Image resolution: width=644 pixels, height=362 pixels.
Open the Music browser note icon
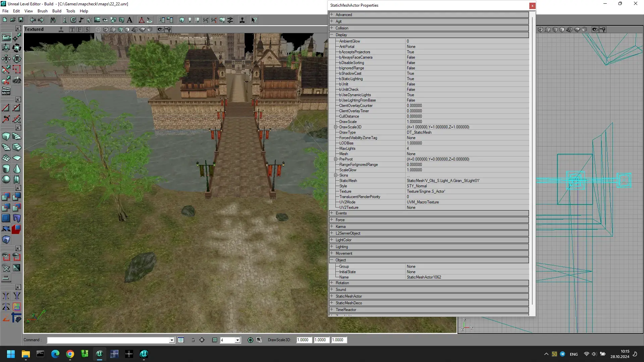click(81, 20)
